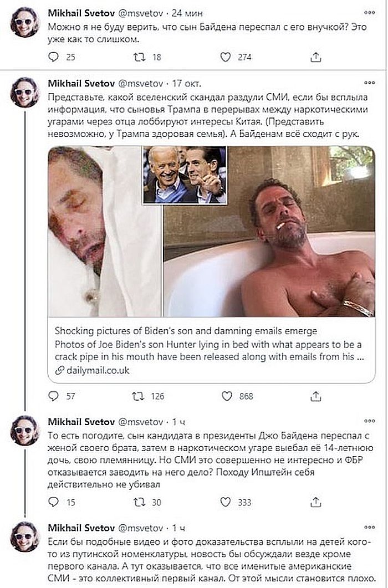The height and width of the screenshot is (588, 388).
Task: Open Mikhail Svetov's profile name in top tweet
Action: pyautogui.click(x=81, y=13)
